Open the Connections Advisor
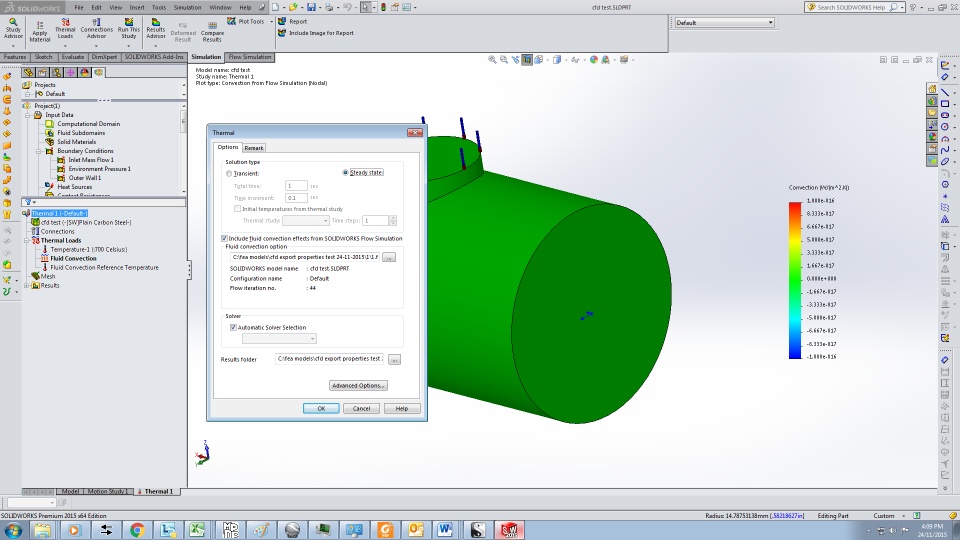Screen dimensions: 960x540 point(96,29)
